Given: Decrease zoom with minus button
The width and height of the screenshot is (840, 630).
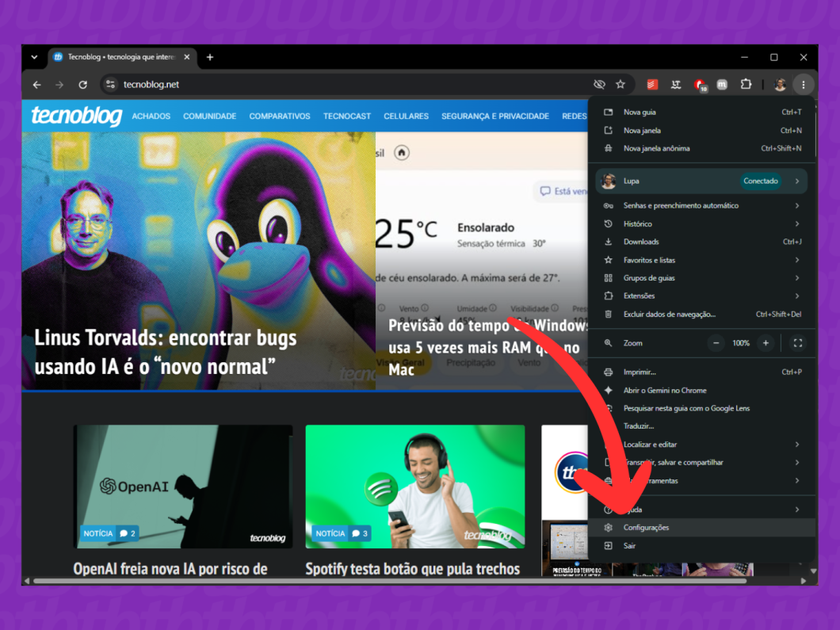Looking at the screenshot, I should coord(716,343).
